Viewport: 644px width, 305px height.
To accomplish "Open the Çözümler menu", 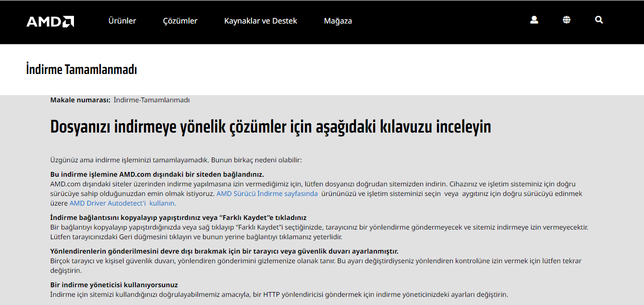I will (180, 21).
